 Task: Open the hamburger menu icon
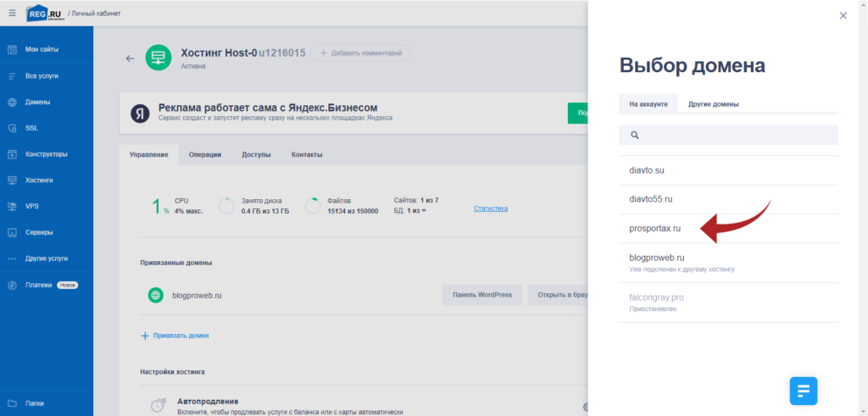click(x=12, y=13)
